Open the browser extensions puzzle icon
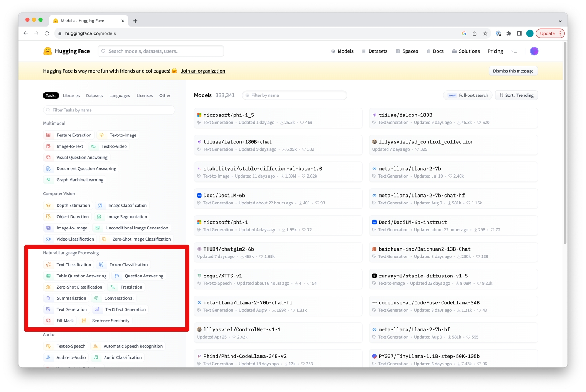The height and width of the screenshot is (392, 586). (x=509, y=33)
